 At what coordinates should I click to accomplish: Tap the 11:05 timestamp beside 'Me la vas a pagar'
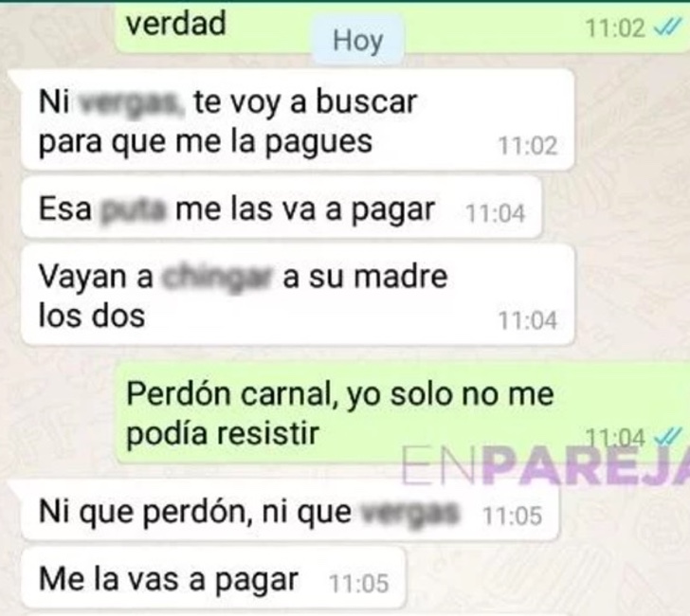[x=358, y=584]
